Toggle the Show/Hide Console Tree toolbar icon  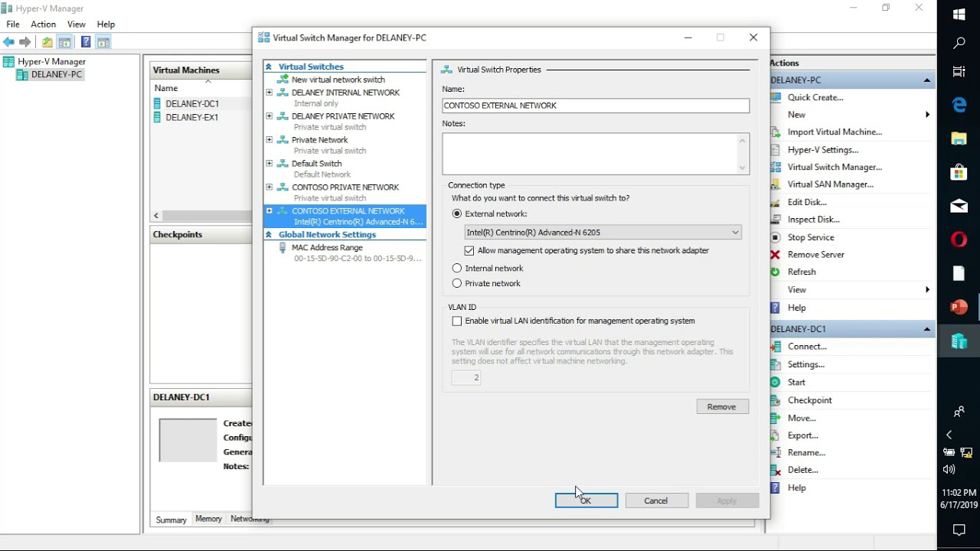coord(65,42)
